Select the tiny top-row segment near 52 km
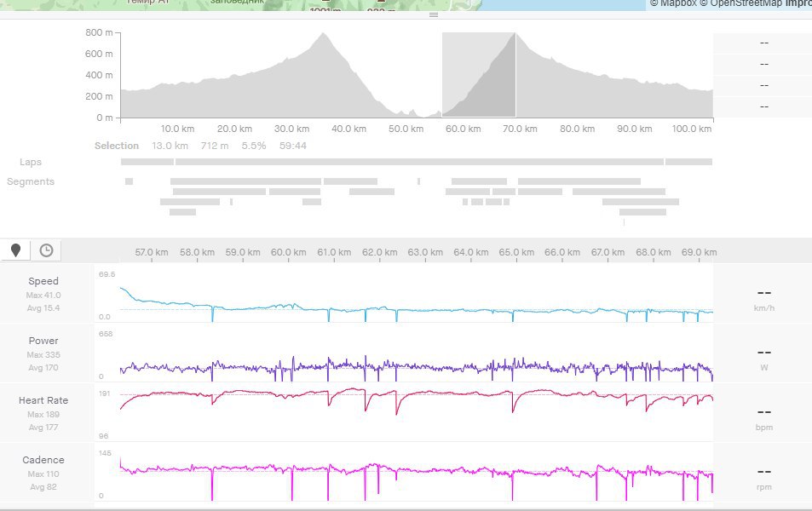Viewport: 812px width, 511px height. click(418, 181)
